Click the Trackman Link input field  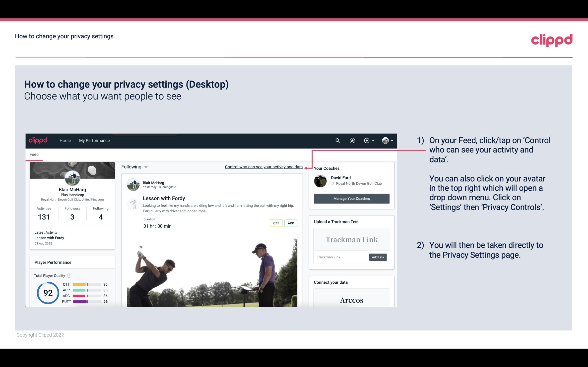tap(341, 257)
